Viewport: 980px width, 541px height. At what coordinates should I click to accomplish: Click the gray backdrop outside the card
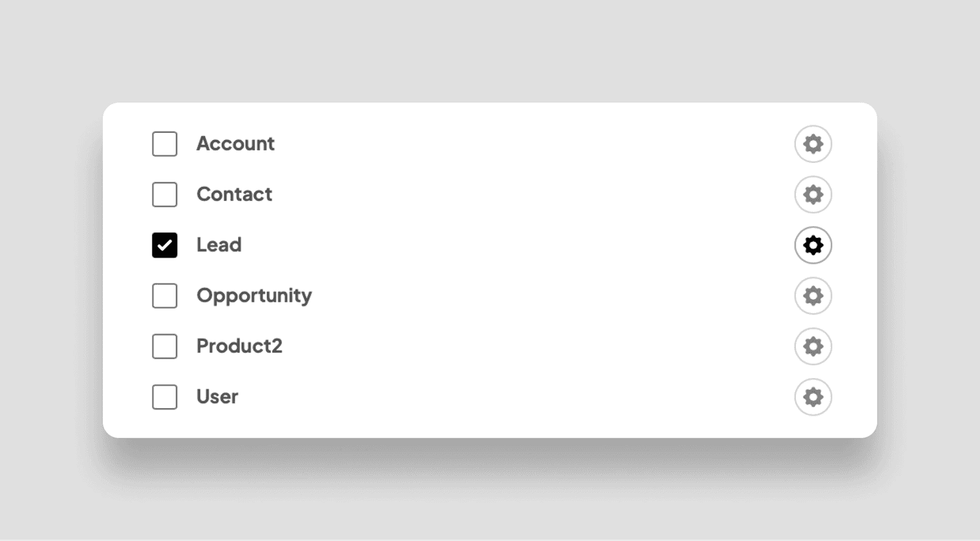tap(490, 49)
